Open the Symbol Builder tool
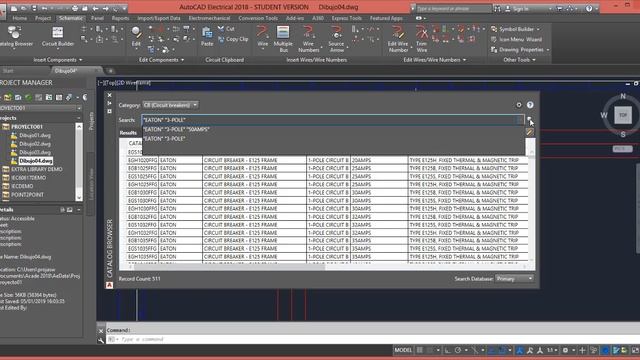This screenshot has height=360, width=640. [x=513, y=29]
